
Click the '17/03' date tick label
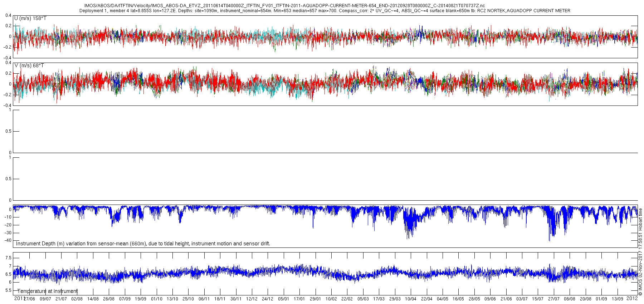coord(379,299)
